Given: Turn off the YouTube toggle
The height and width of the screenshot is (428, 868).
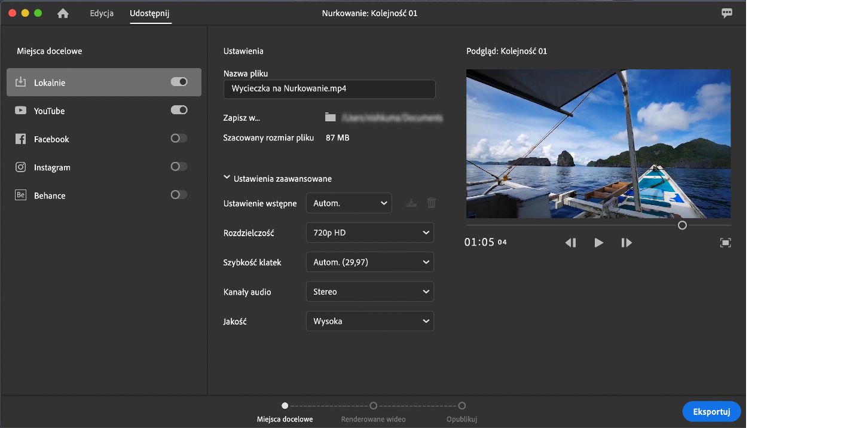Looking at the screenshot, I should click(179, 110).
